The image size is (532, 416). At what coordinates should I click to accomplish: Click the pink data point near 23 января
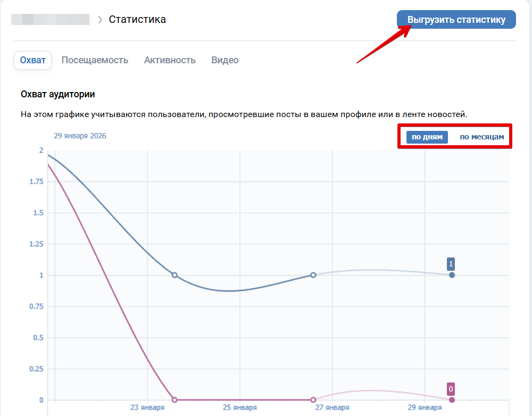(174, 400)
